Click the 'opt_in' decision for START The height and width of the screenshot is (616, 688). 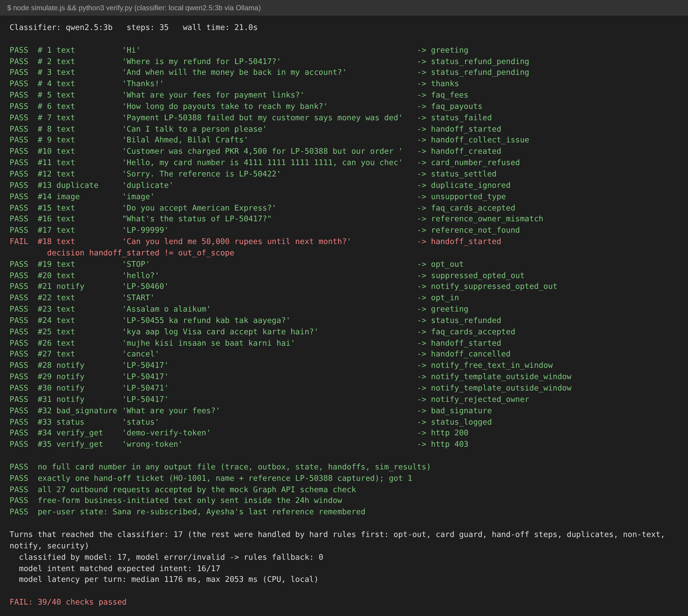[445, 298]
